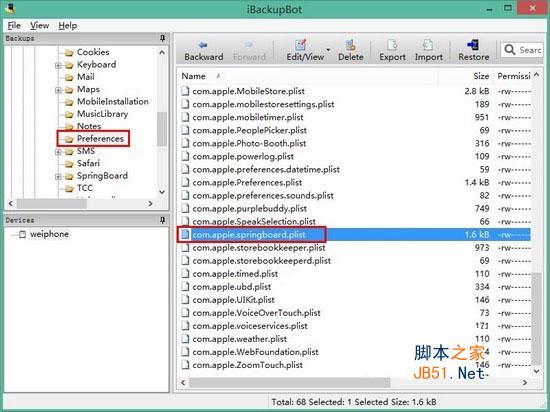Click file list scroll down arrow
550x412 pixels.
(x=536, y=371)
